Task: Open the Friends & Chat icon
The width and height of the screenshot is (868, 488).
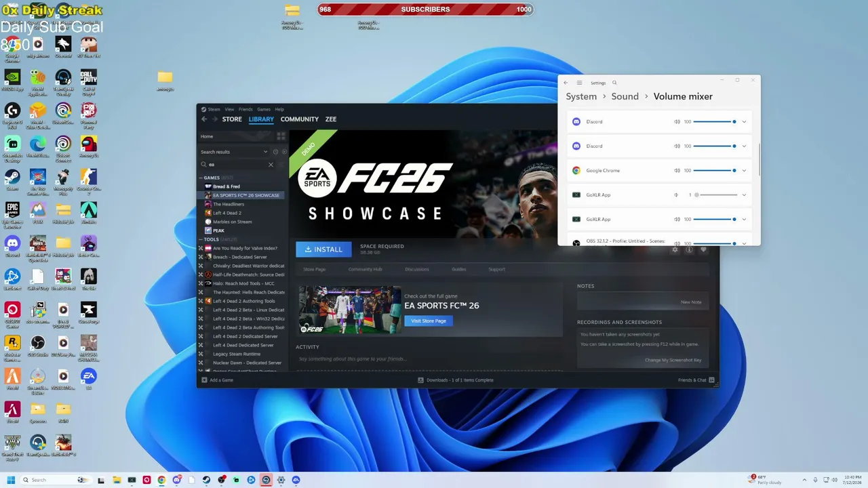Action: (x=712, y=380)
